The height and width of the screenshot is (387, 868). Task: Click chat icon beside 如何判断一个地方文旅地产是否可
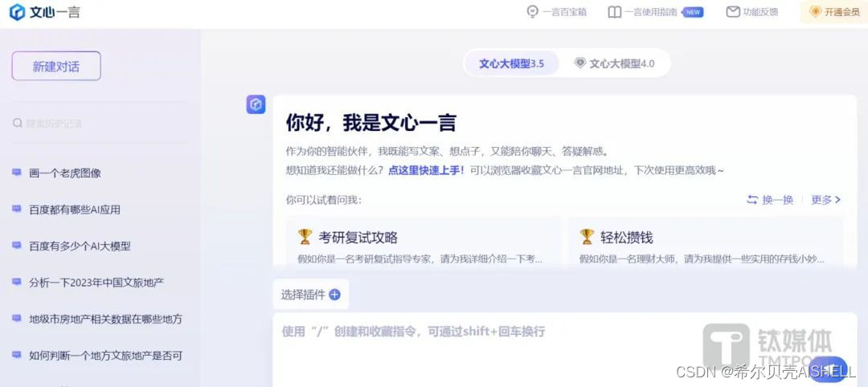click(x=17, y=355)
